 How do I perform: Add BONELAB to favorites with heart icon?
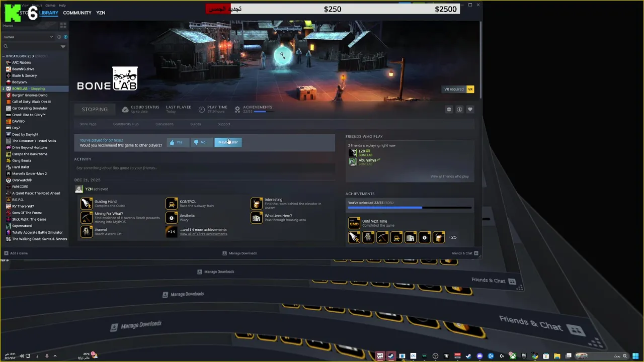tap(470, 110)
